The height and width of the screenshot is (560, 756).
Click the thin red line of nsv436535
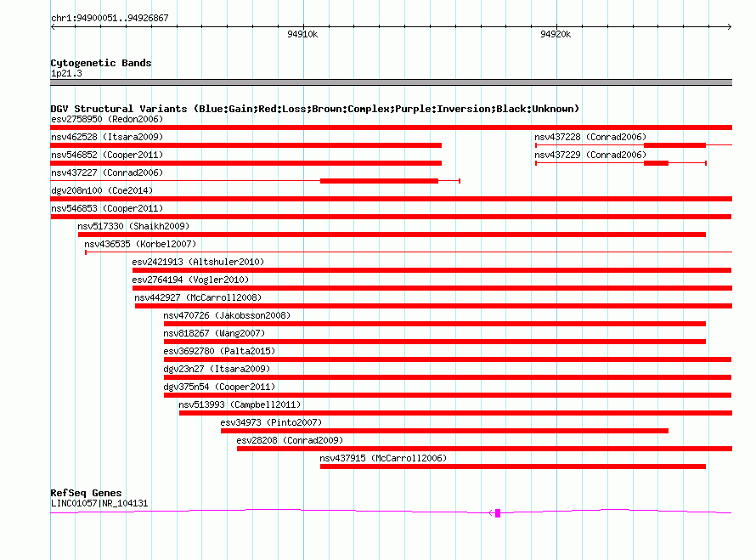409,252
